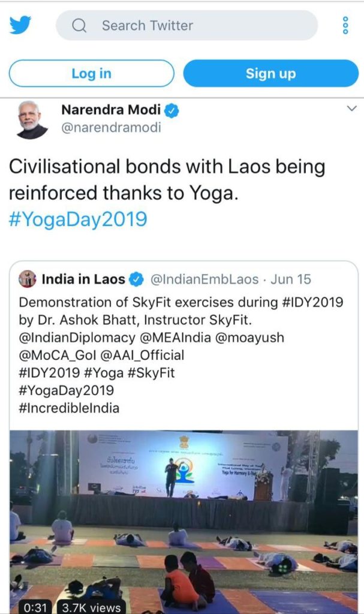The height and width of the screenshot is (614, 364).
Task: Click India in Laos verified badge
Action: click(x=137, y=279)
